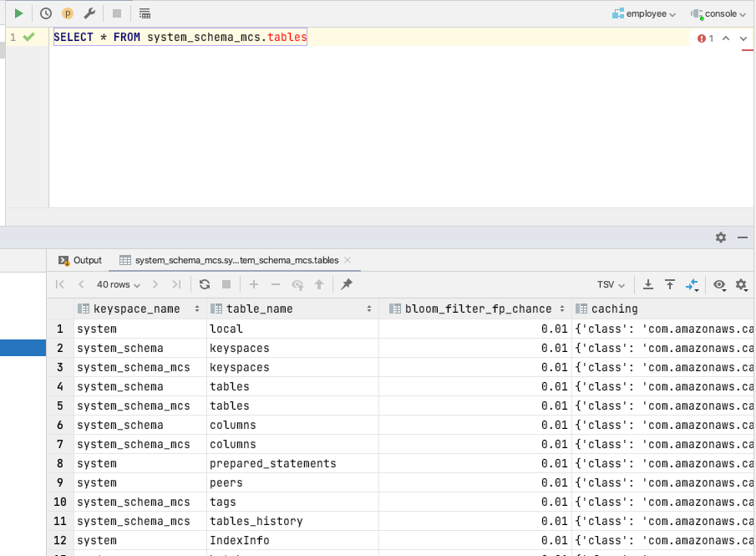The height and width of the screenshot is (556, 756).
Task: Open the result grid settings gear
Action: 742,285
